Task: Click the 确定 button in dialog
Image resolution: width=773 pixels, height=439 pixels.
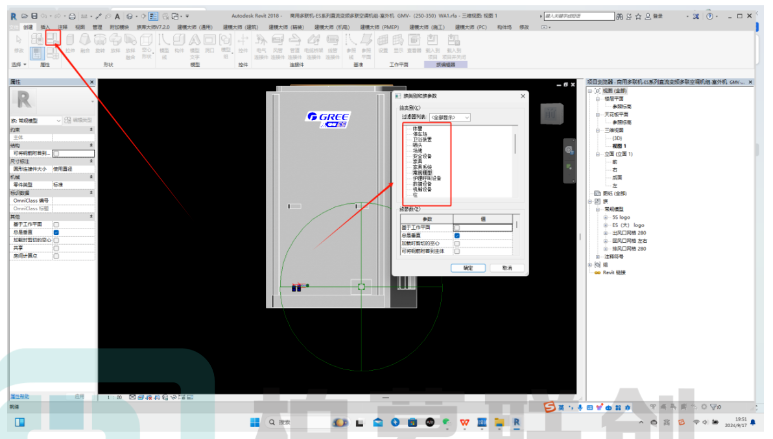Action: pos(468,268)
